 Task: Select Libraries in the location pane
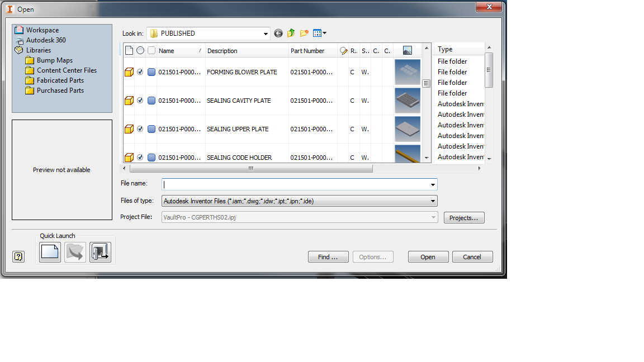(x=38, y=50)
